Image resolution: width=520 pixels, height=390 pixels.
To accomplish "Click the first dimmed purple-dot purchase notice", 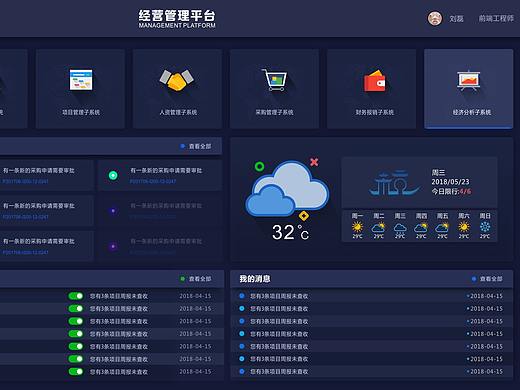I will 160,211.
